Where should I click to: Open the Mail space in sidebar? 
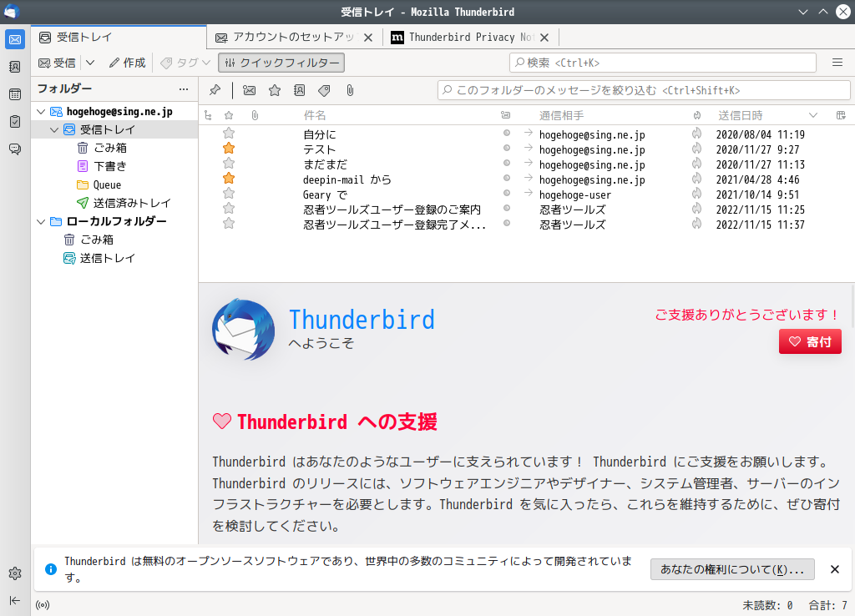click(15, 39)
